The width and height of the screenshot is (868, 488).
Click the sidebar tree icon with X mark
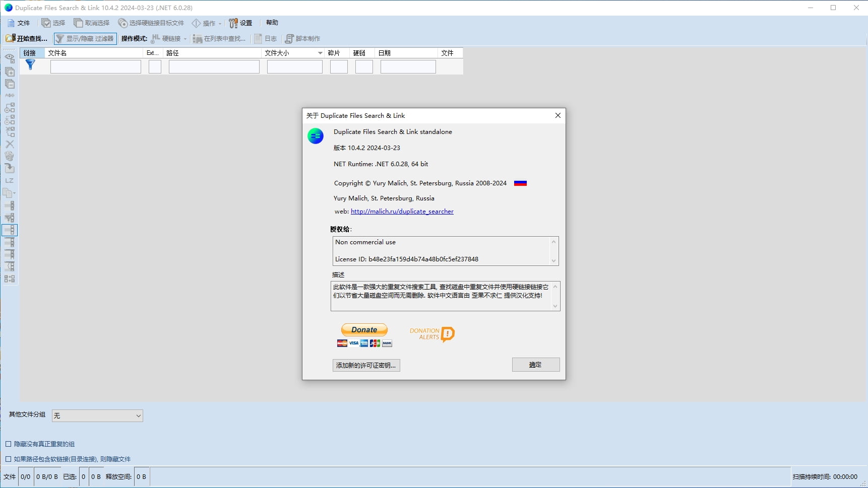(x=10, y=131)
